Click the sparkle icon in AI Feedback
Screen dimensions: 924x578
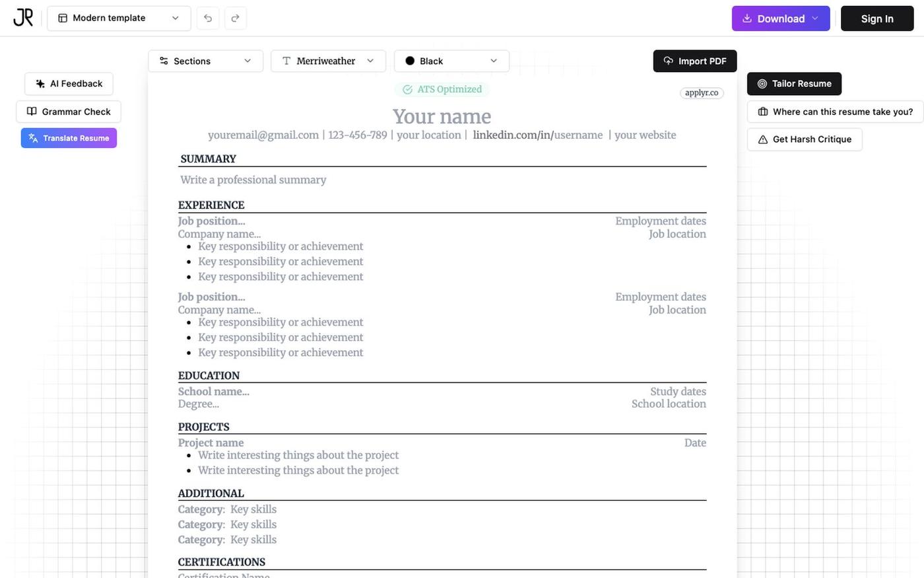(40, 84)
